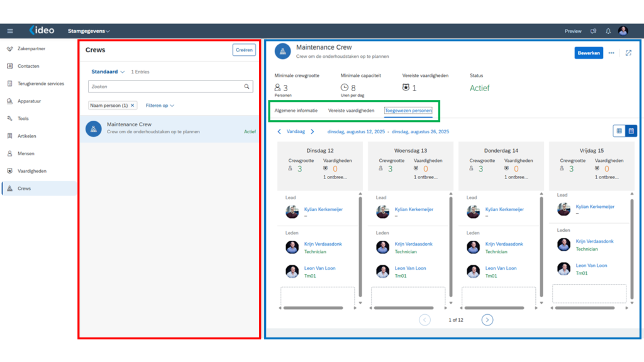The image size is (644, 362).
Task: Open the hamburger navigation menu
Action: point(10,31)
